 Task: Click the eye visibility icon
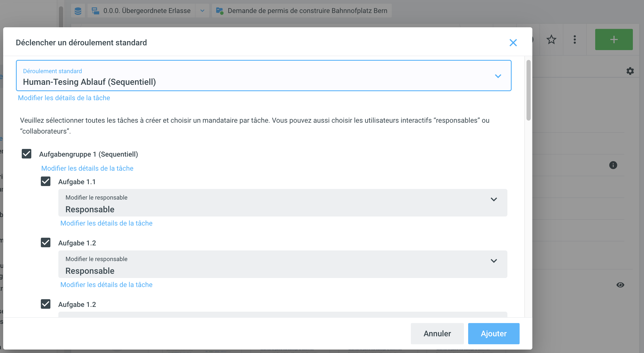click(620, 285)
